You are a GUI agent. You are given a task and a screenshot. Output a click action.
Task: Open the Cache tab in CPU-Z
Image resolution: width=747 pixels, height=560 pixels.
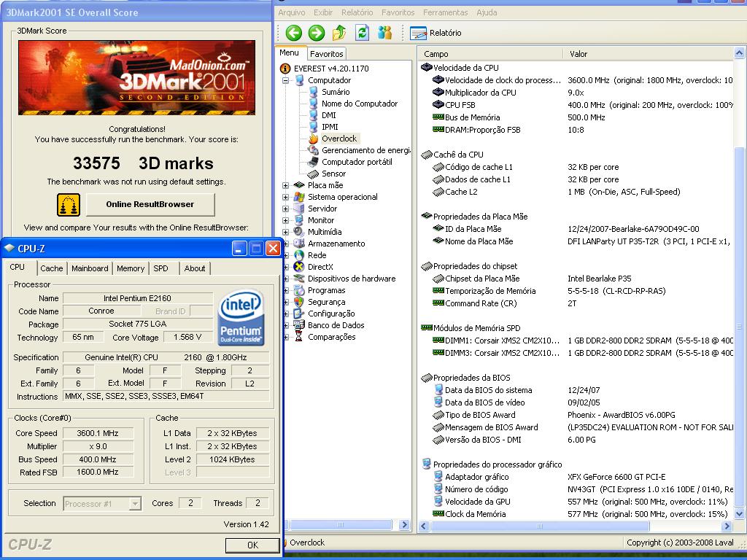coord(52,268)
